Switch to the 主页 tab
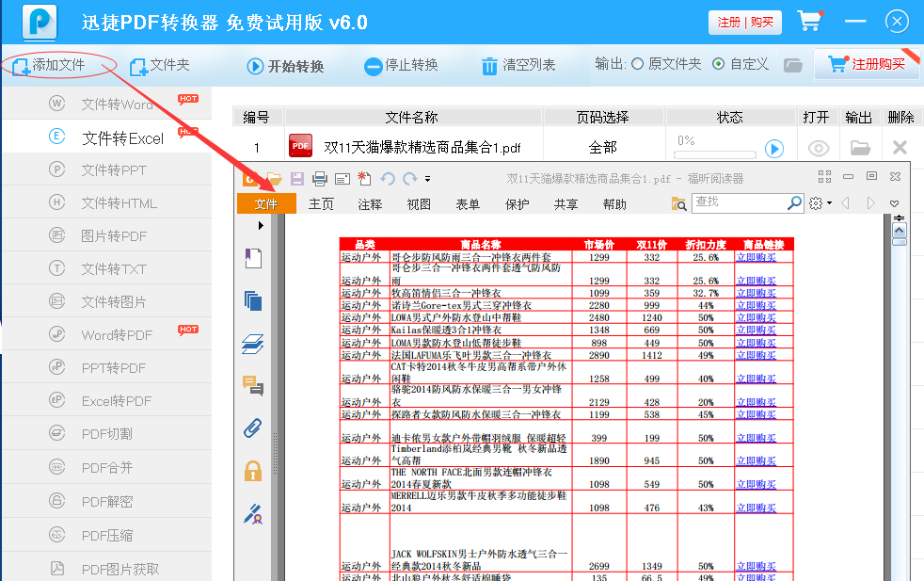This screenshot has width=924, height=581. 321,204
